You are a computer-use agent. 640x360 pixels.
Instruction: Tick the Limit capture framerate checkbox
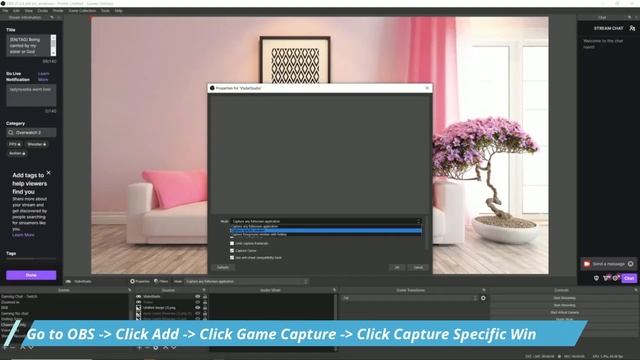(232, 243)
